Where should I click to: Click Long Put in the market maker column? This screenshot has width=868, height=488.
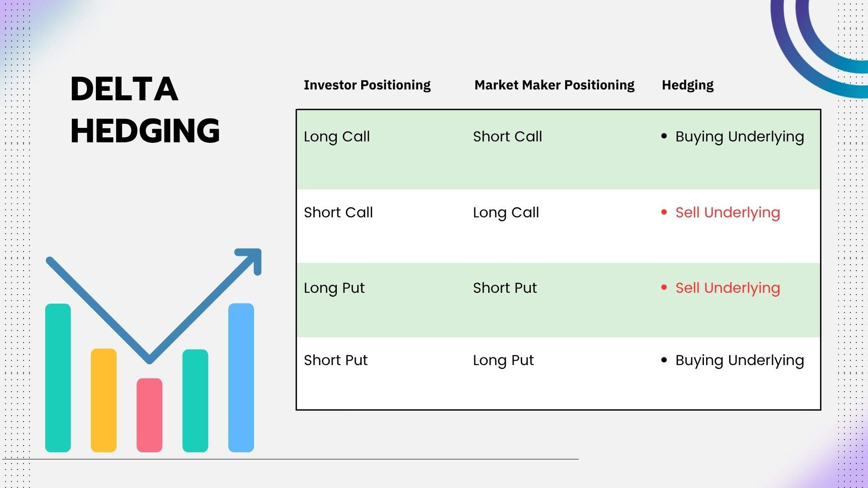click(503, 360)
